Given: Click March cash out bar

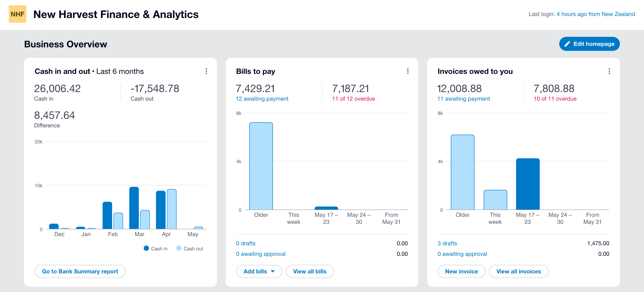Looking at the screenshot, I should pyautogui.click(x=145, y=219).
